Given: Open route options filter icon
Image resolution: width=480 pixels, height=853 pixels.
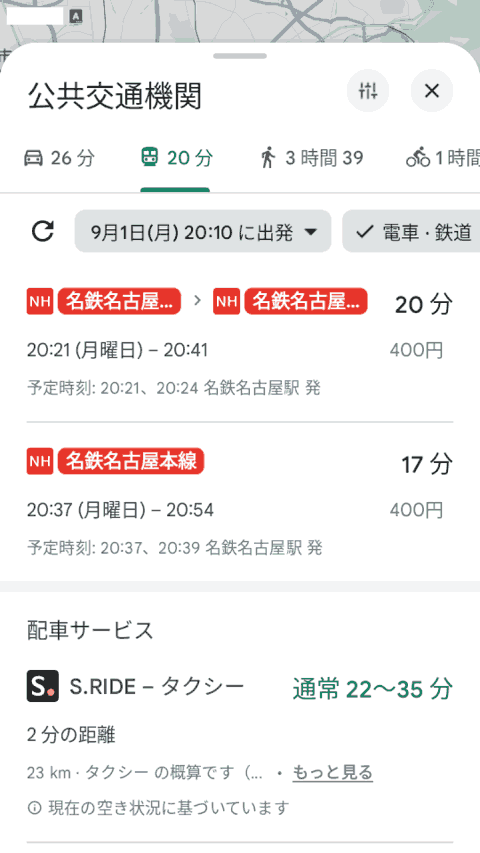Looking at the screenshot, I should click(368, 91).
